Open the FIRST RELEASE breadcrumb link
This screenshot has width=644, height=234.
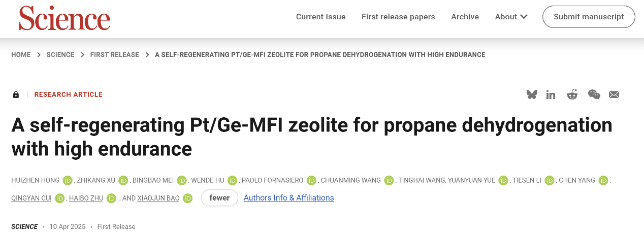114,55
